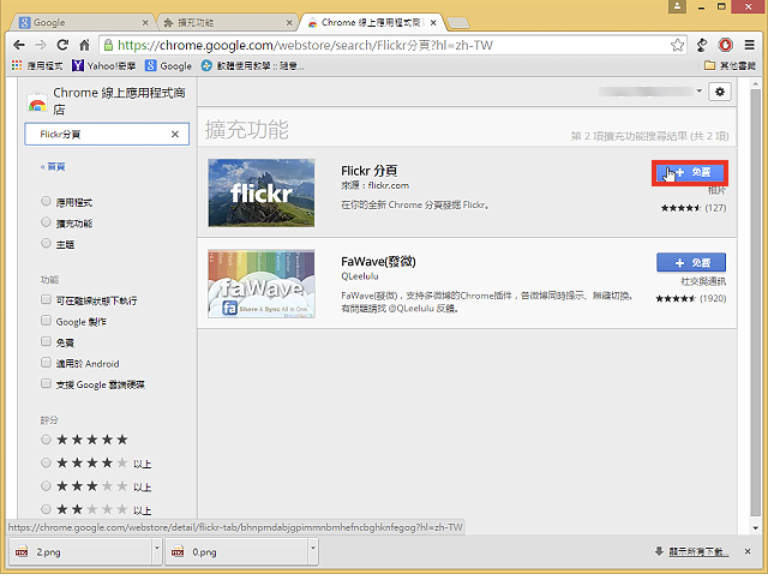770x576 pixels.
Task: Click the user profile icon in title bar
Action: (677, 6)
